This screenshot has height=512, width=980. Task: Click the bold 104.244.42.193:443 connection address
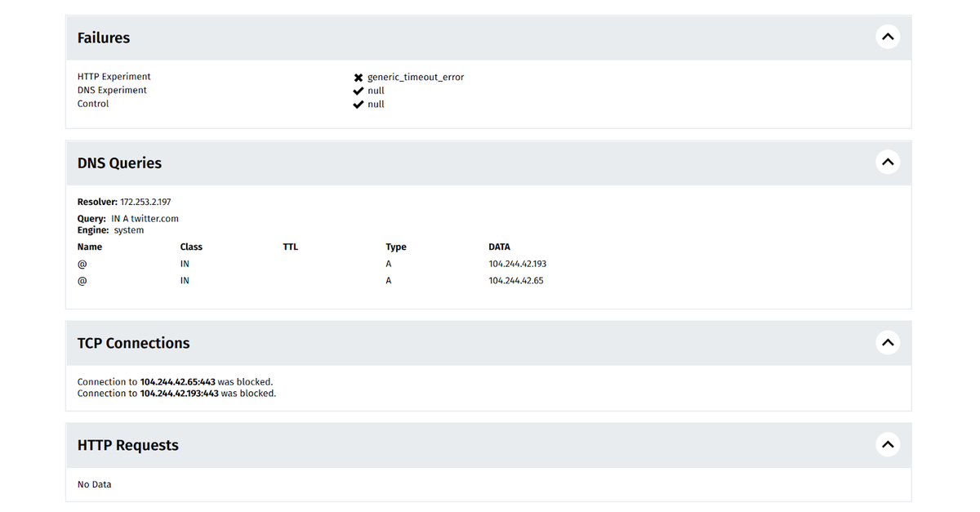pos(179,393)
